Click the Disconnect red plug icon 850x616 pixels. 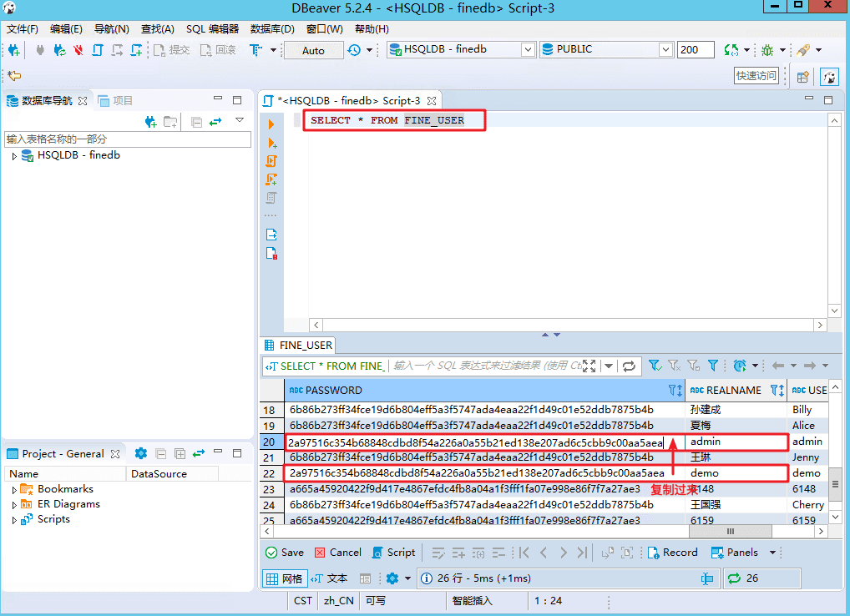(78, 50)
